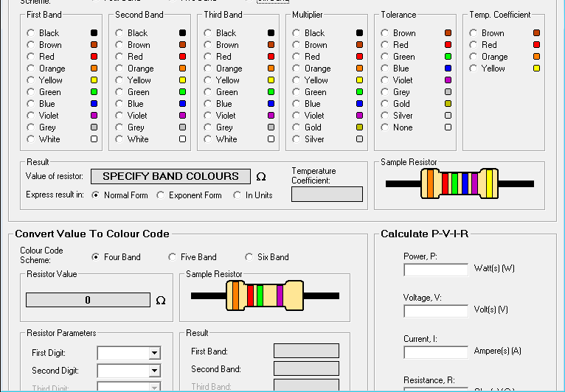The width and height of the screenshot is (565, 392).
Task: Select Six Band scheme under Convert Value
Action: point(249,257)
